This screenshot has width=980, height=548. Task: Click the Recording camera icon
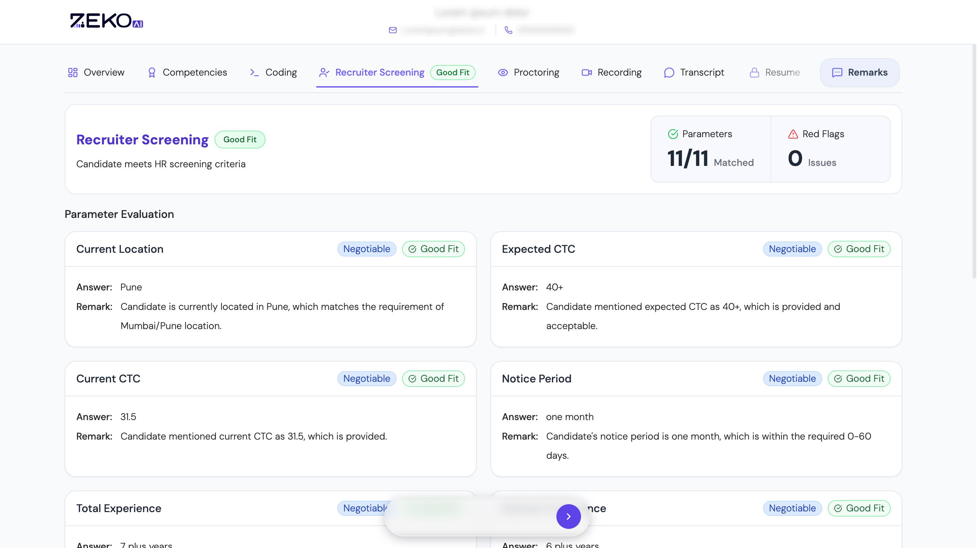[x=586, y=72]
